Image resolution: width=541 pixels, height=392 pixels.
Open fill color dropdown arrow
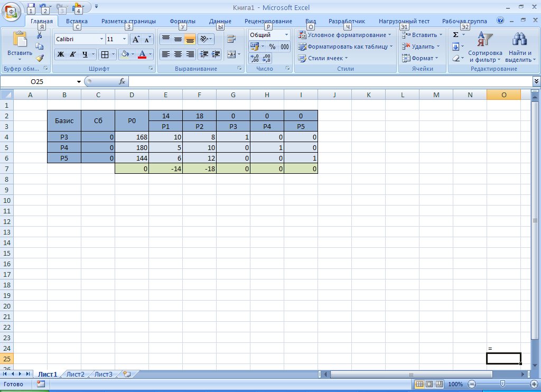pos(133,54)
